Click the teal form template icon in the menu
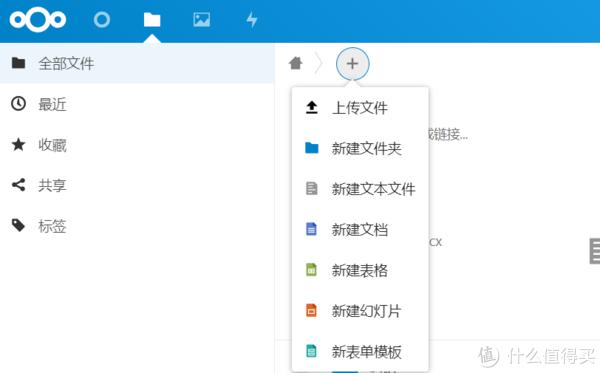 pyautogui.click(x=311, y=351)
